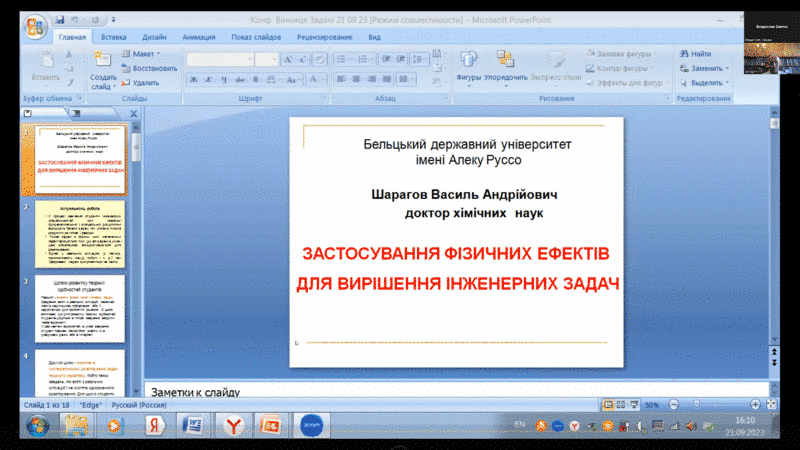Viewport: 800px width, 450px height.
Task: Expand the Макет layout dropdown
Action: pyautogui.click(x=145, y=54)
